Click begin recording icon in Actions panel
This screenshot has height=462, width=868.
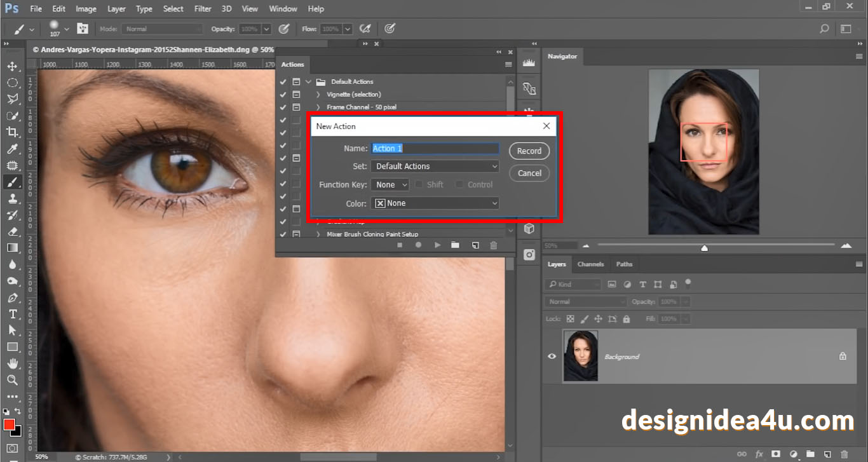tap(418, 245)
